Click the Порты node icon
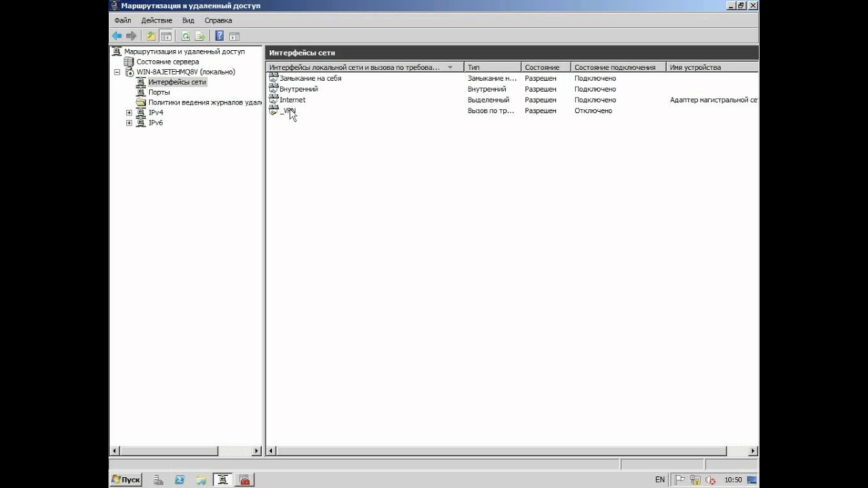 pos(141,92)
